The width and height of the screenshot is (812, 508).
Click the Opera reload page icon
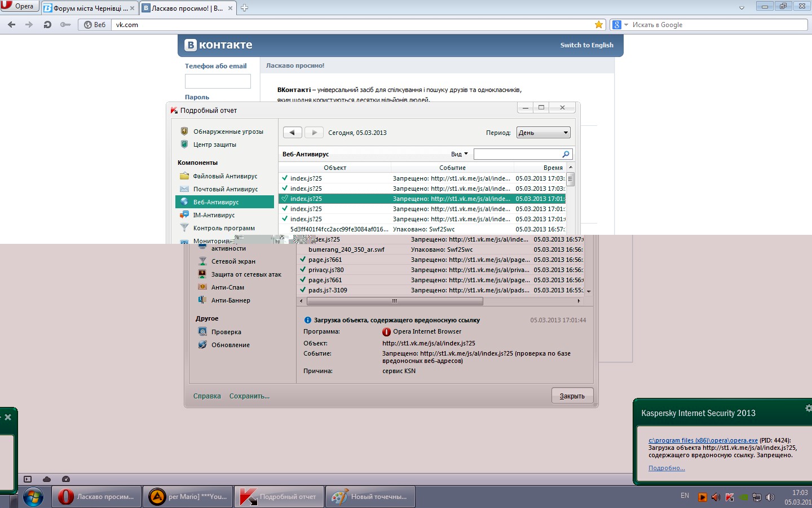click(x=47, y=25)
